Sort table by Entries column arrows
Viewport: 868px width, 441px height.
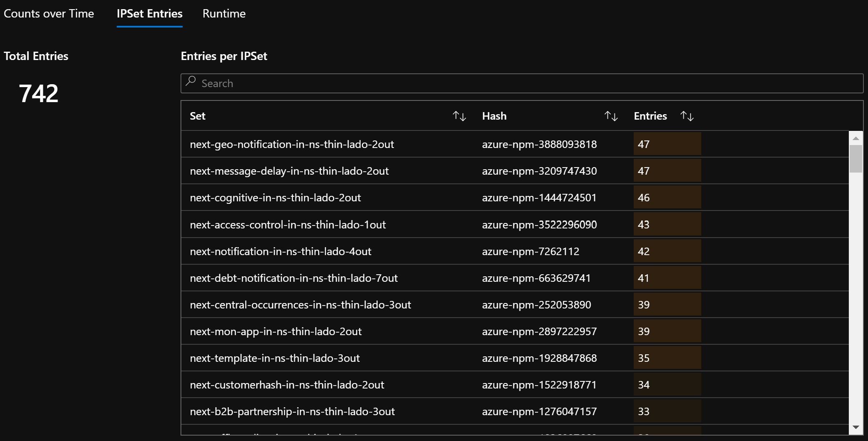click(x=687, y=116)
